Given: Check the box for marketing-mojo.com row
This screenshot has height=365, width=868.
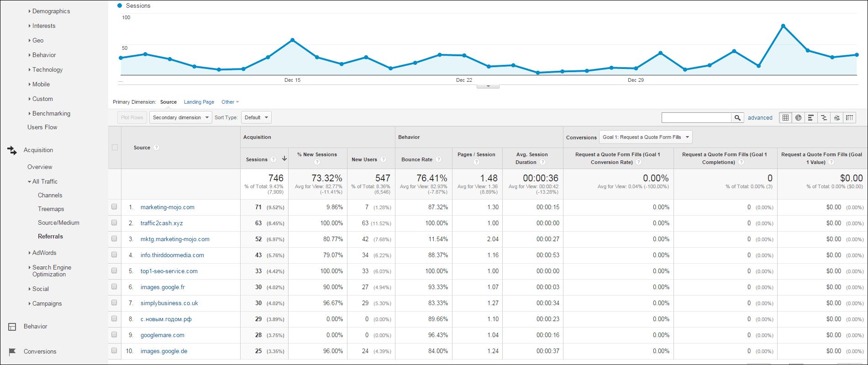Looking at the screenshot, I should [x=114, y=207].
